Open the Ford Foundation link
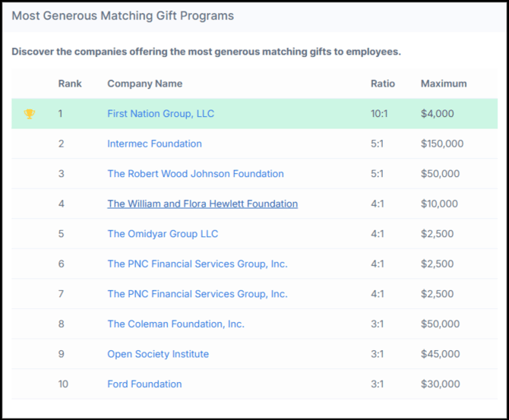 (x=144, y=384)
